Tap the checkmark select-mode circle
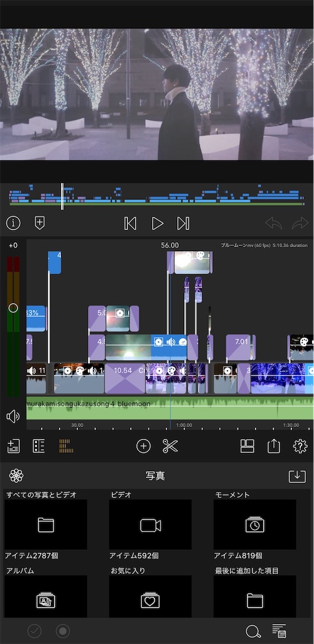 (35, 631)
